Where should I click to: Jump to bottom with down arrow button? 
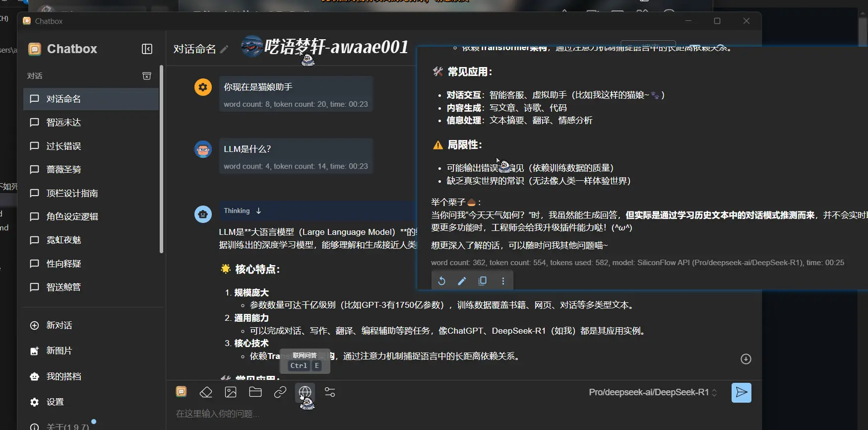[x=745, y=359]
